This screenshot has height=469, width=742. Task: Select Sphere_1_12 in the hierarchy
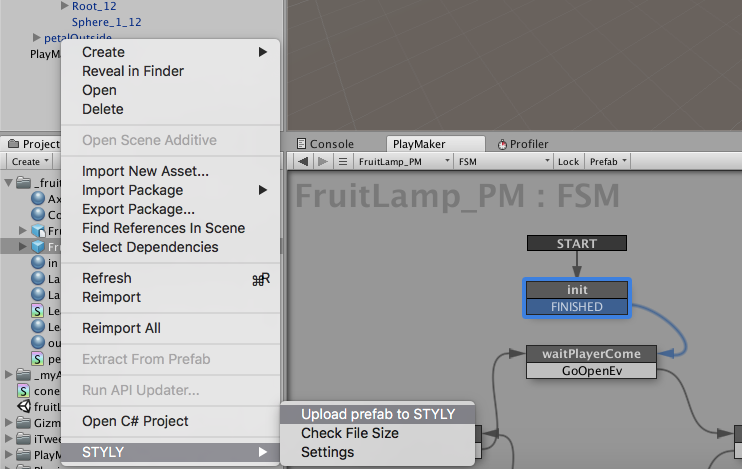pyautogui.click(x=106, y=22)
